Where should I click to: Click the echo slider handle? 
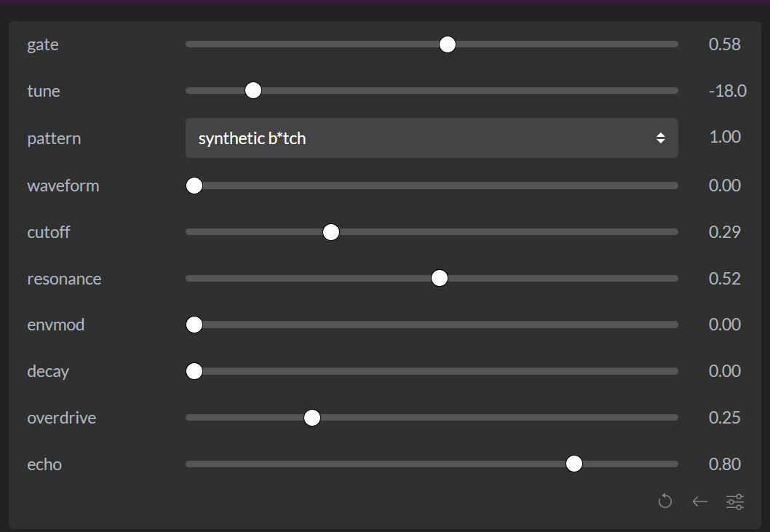pyautogui.click(x=574, y=464)
